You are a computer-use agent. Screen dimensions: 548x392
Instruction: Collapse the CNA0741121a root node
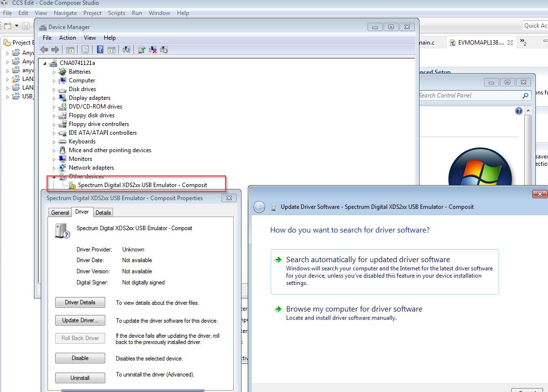[x=45, y=63]
